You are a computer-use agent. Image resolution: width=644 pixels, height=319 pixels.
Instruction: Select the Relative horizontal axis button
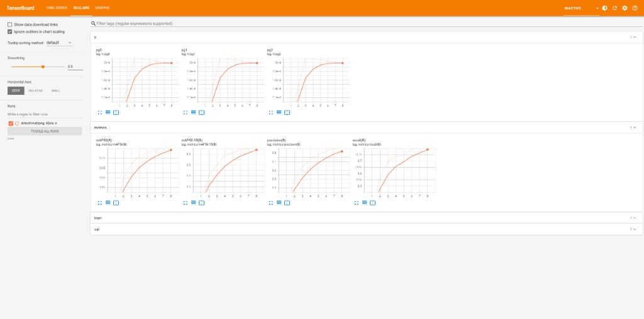[x=35, y=90]
